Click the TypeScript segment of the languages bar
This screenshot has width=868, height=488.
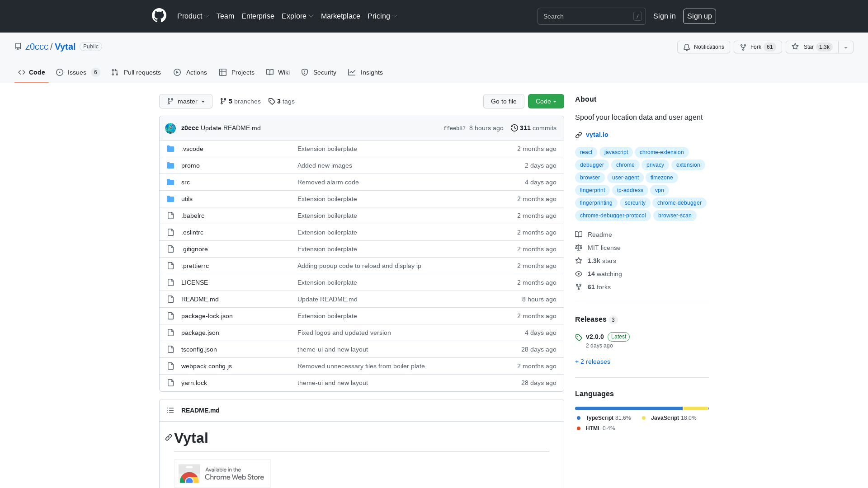tap(628, 408)
